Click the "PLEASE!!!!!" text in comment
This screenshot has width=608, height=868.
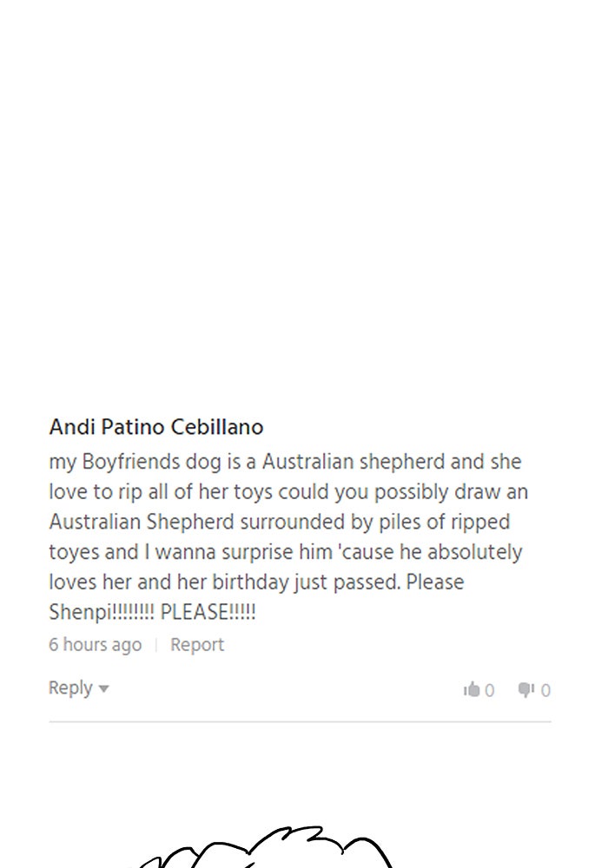click(208, 612)
